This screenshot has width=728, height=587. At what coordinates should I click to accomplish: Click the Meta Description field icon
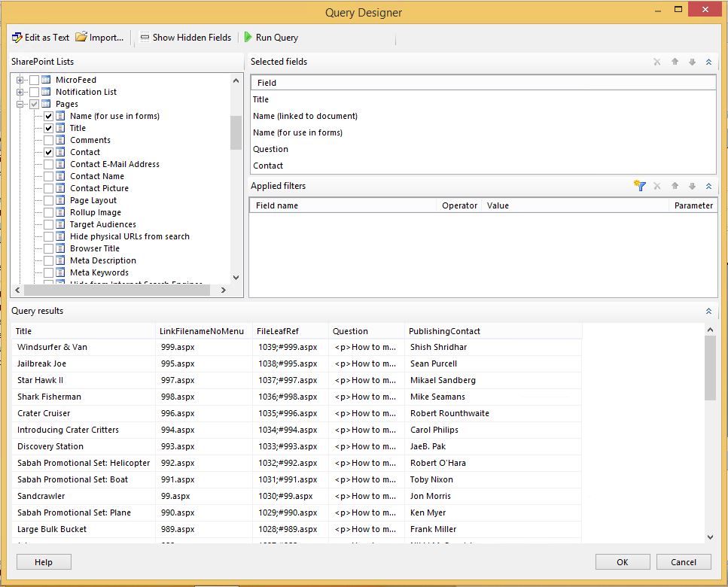pyautogui.click(x=60, y=261)
